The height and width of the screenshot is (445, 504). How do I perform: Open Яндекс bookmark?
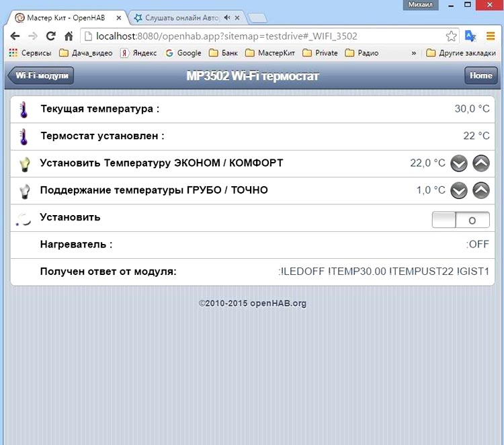pyautogui.click(x=138, y=52)
